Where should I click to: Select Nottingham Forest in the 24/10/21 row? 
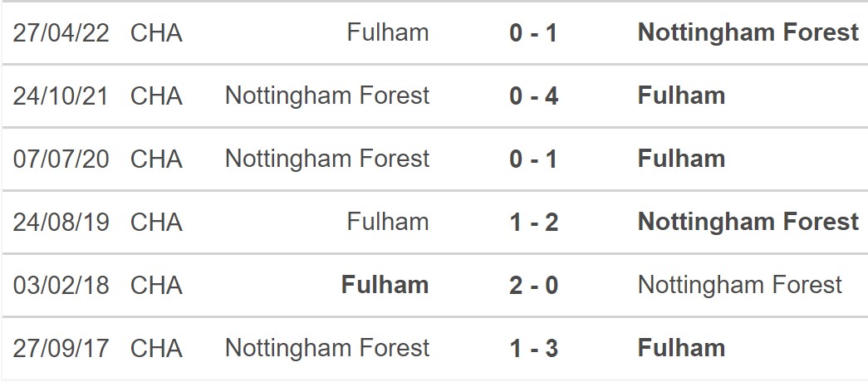pos(327,95)
